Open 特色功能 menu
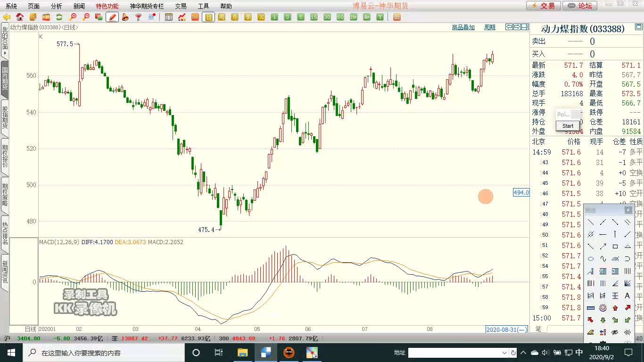 click(107, 6)
